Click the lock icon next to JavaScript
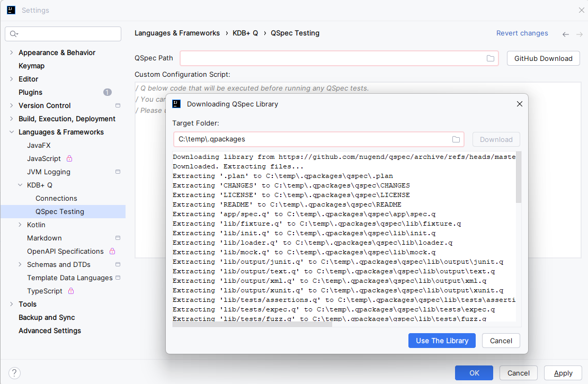The width and height of the screenshot is (588, 384). (69, 158)
